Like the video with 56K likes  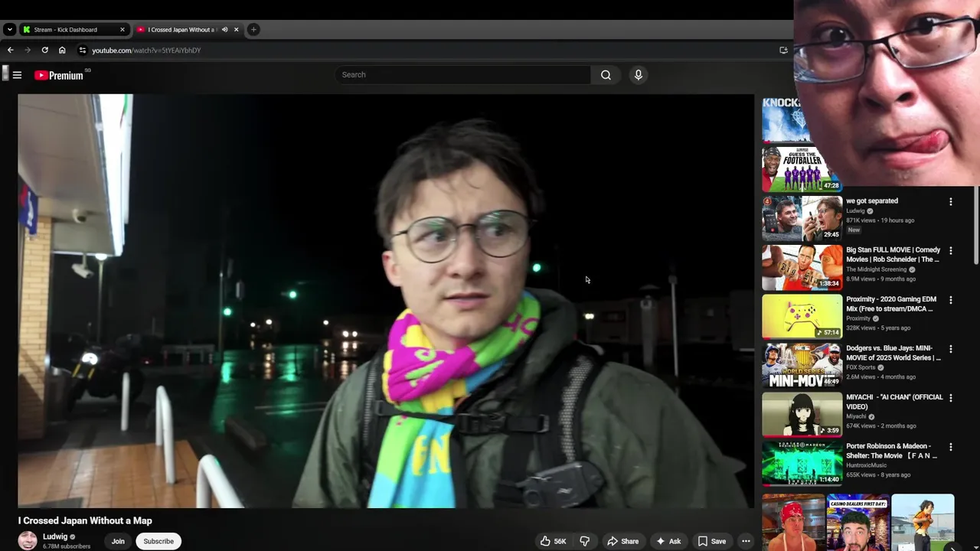(x=553, y=541)
